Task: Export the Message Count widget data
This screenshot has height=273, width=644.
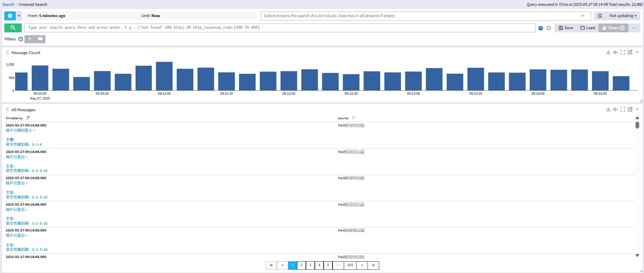Action: point(608,52)
